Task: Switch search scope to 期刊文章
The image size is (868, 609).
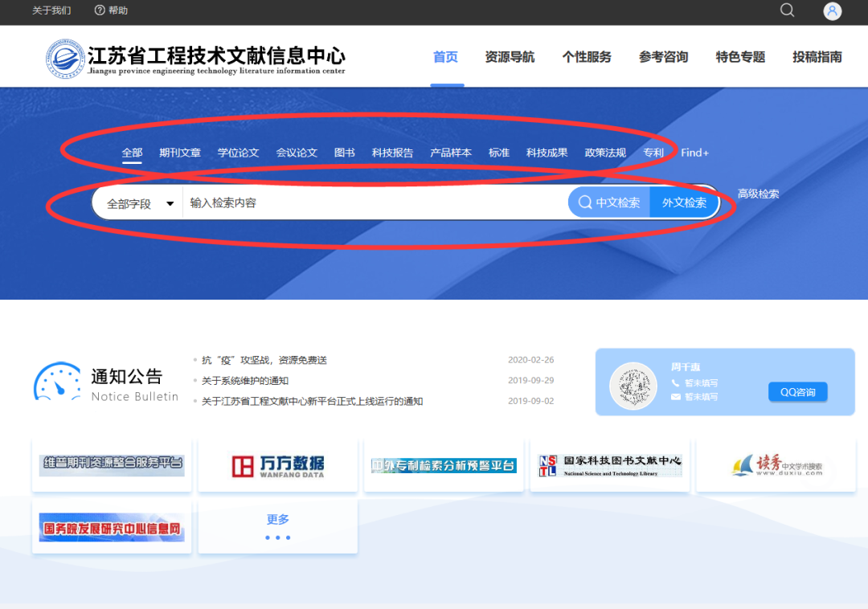Action: click(x=179, y=152)
